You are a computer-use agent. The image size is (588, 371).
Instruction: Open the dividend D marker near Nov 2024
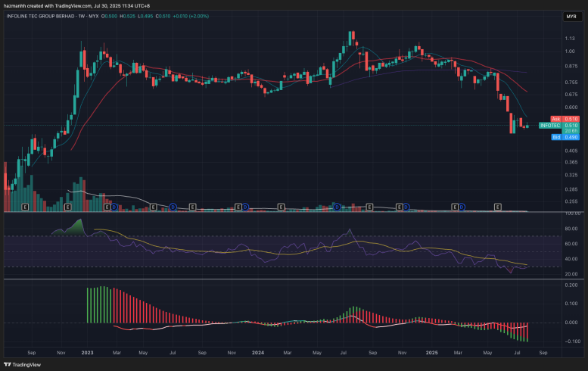tap(406, 207)
